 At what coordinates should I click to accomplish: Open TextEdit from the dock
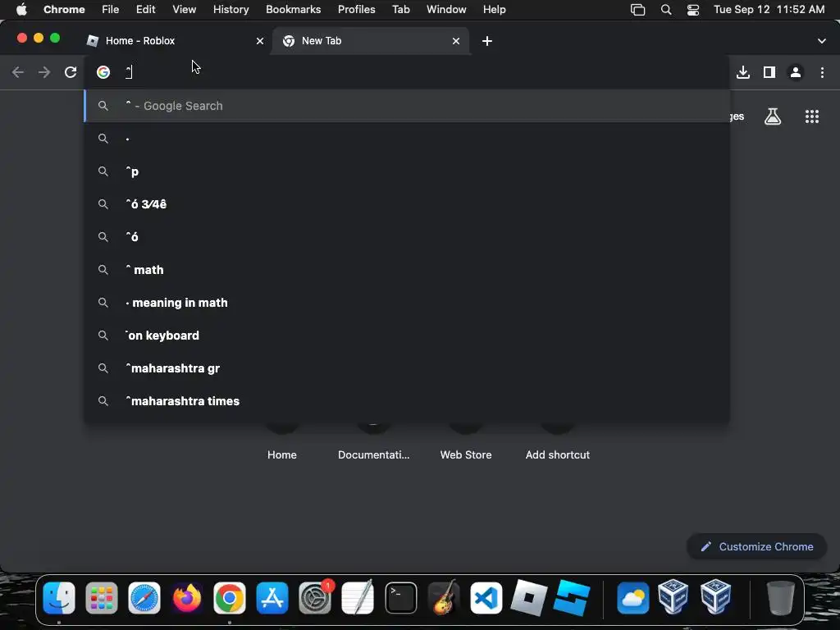tap(358, 597)
